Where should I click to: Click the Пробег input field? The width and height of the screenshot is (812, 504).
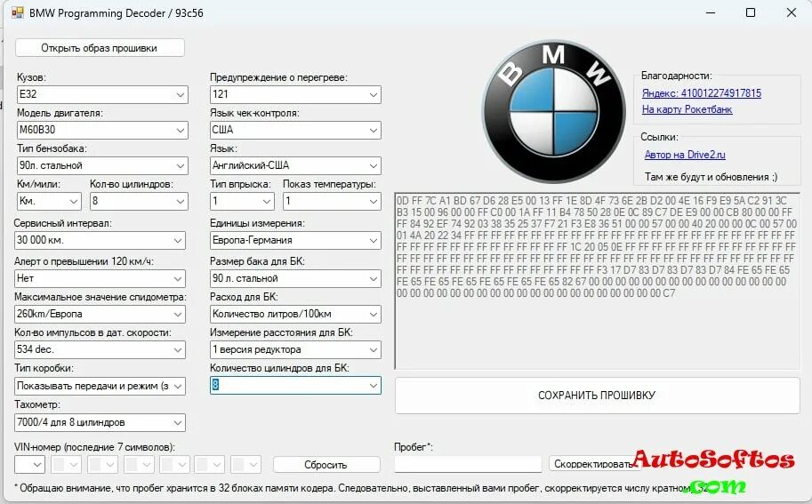[x=468, y=464]
